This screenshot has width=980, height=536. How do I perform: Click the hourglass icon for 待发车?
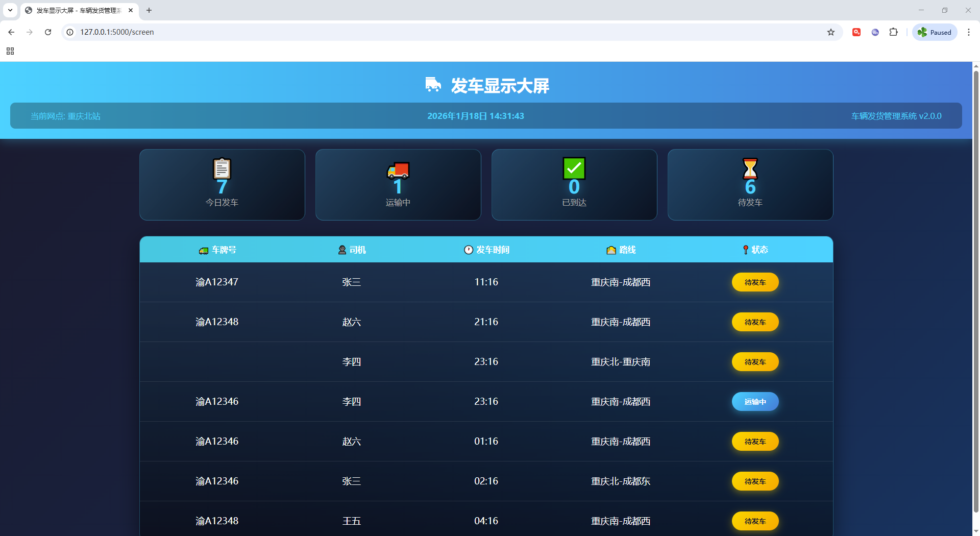coord(750,168)
